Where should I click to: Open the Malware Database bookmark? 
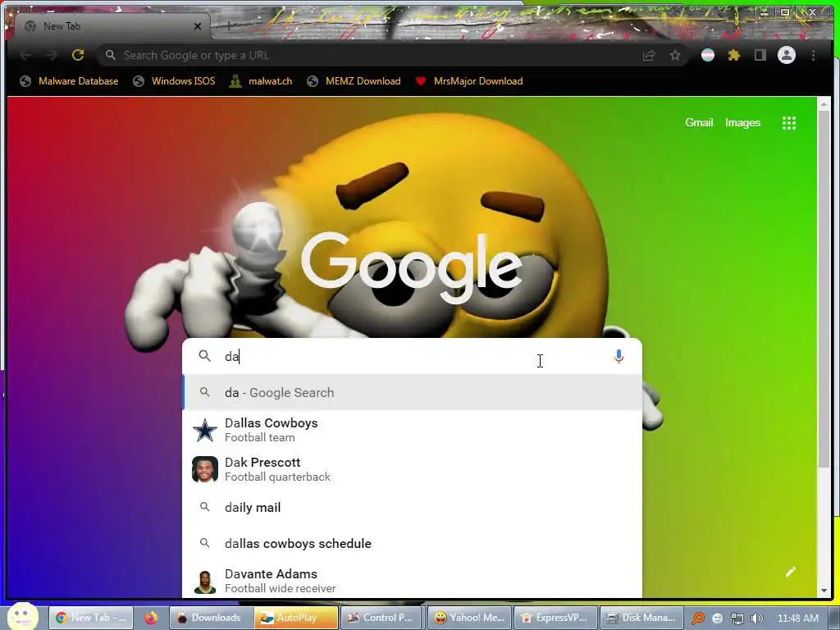pos(69,81)
